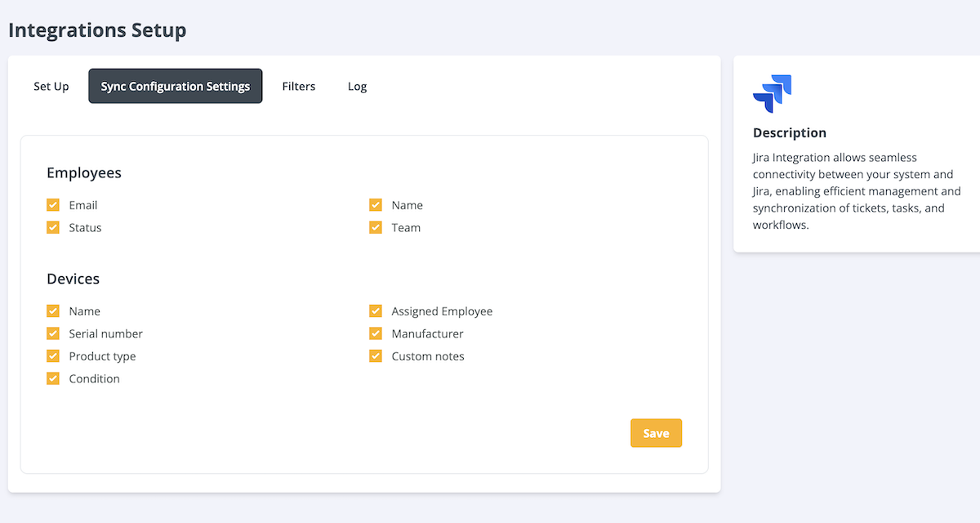Switch to the Set Up tab
The height and width of the screenshot is (523, 980).
(x=51, y=86)
